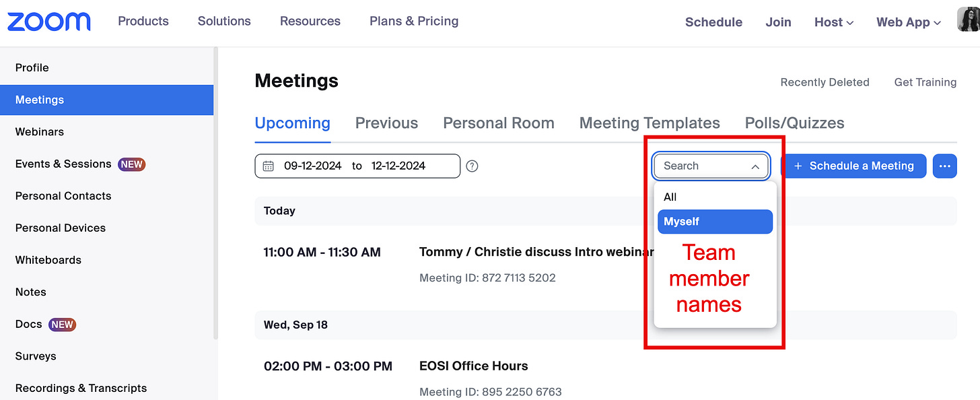Click Meeting ID: 872 7113 5202
This screenshot has height=400, width=980.
coord(487,277)
